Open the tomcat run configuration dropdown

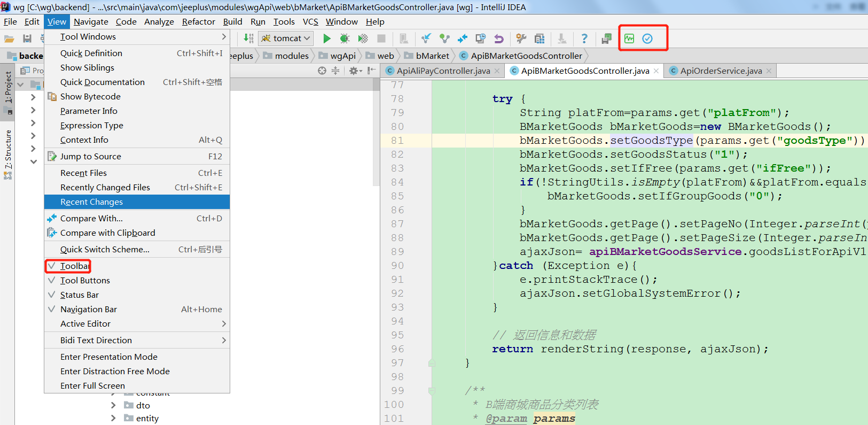coord(286,38)
